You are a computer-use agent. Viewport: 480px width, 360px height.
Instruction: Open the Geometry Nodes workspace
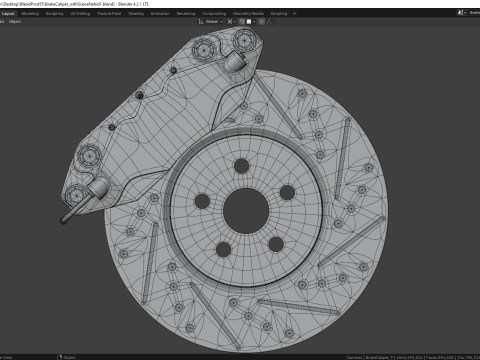tap(248, 13)
